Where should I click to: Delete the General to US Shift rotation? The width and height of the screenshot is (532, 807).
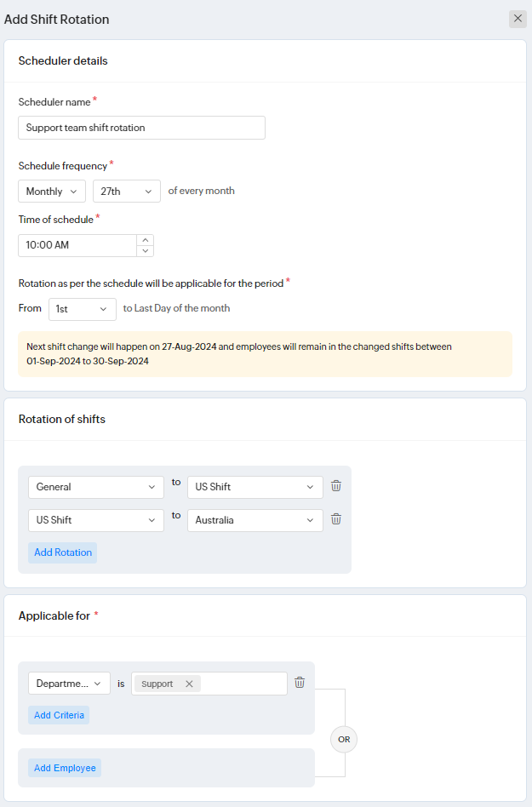click(x=336, y=486)
